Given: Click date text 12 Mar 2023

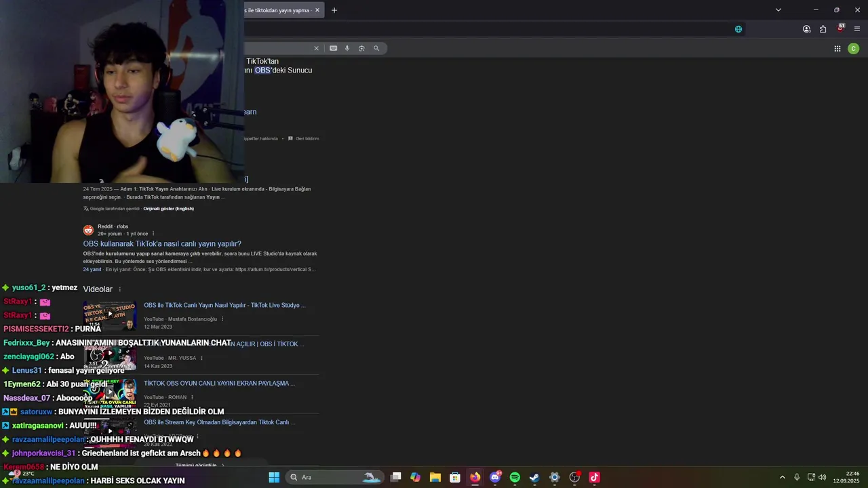Looking at the screenshot, I should tap(158, 327).
